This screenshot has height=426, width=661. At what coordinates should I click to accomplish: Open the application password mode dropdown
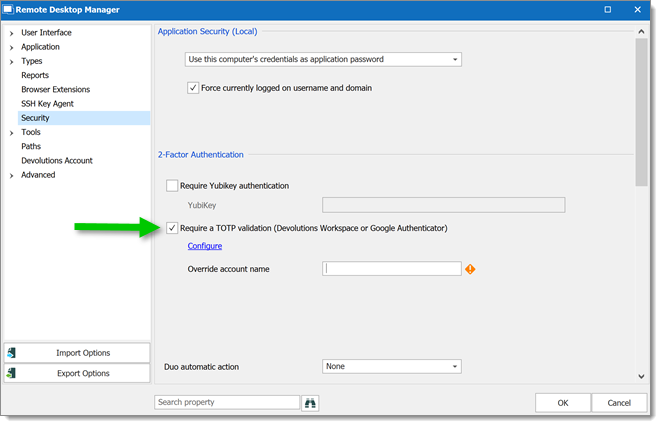click(x=323, y=59)
